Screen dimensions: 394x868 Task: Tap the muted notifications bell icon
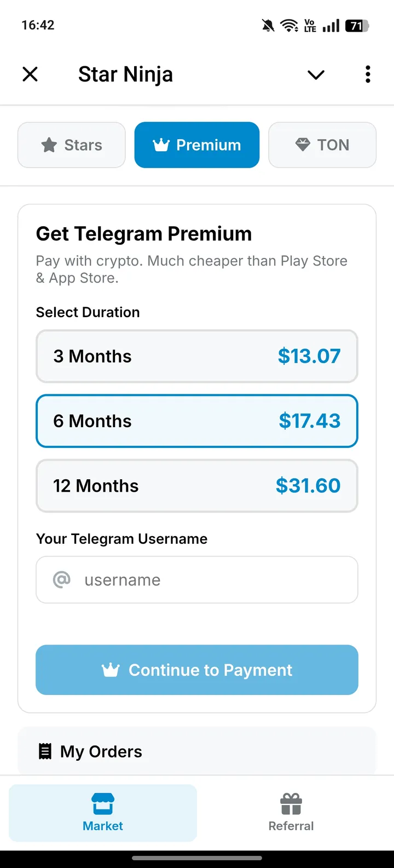[x=268, y=25]
